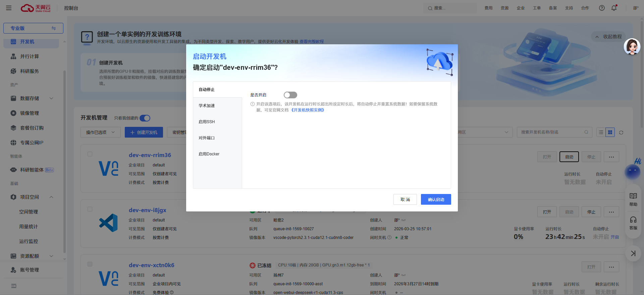Viewport: 644px width, 295px height.
Task: Switch to list view layout
Action: click(x=601, y=132)
